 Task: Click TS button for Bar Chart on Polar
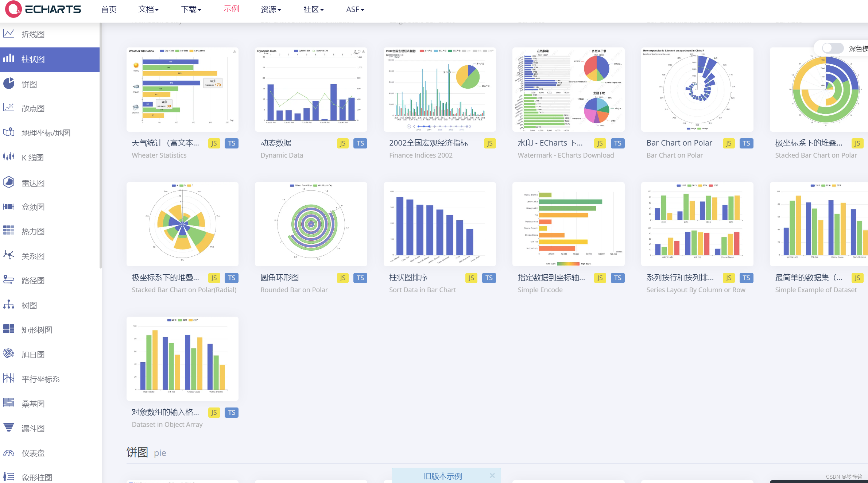746,143
